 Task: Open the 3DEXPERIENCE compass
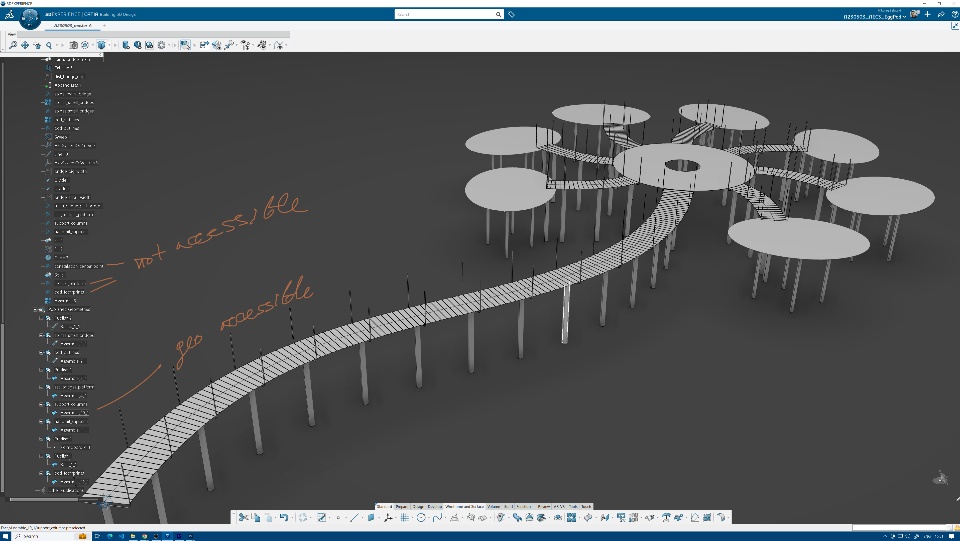click(29, 18)
